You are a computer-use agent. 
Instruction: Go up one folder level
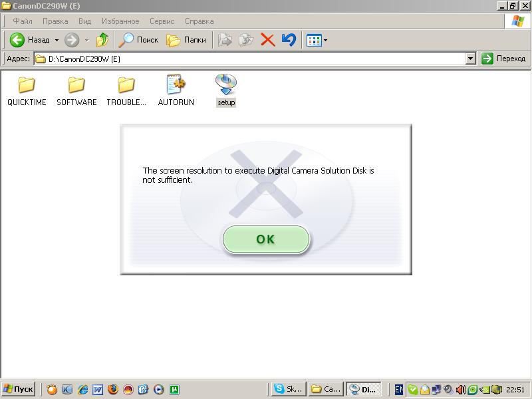[x=102, y=40]
